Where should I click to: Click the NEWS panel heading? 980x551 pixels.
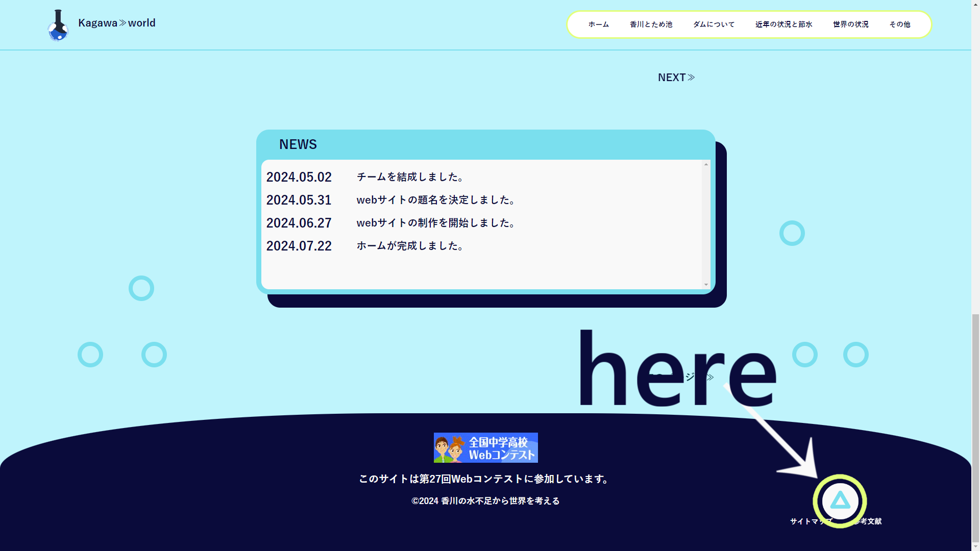298,144
